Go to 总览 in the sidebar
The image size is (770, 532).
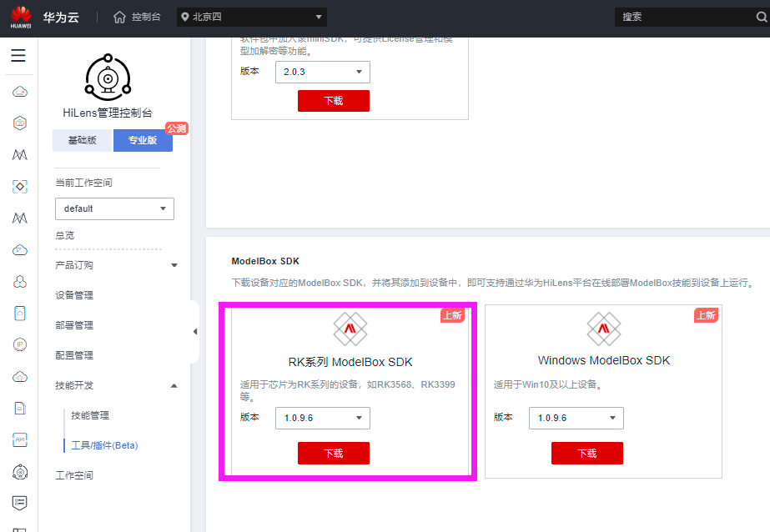[65, 236]
